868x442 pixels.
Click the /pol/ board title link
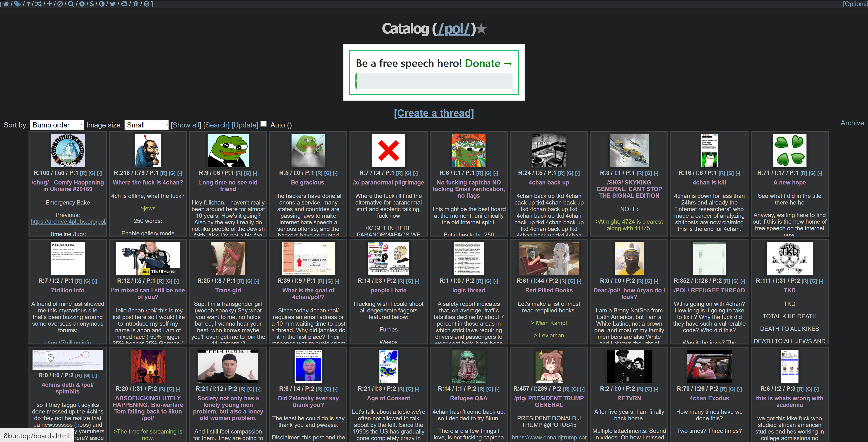click(453, 29)
